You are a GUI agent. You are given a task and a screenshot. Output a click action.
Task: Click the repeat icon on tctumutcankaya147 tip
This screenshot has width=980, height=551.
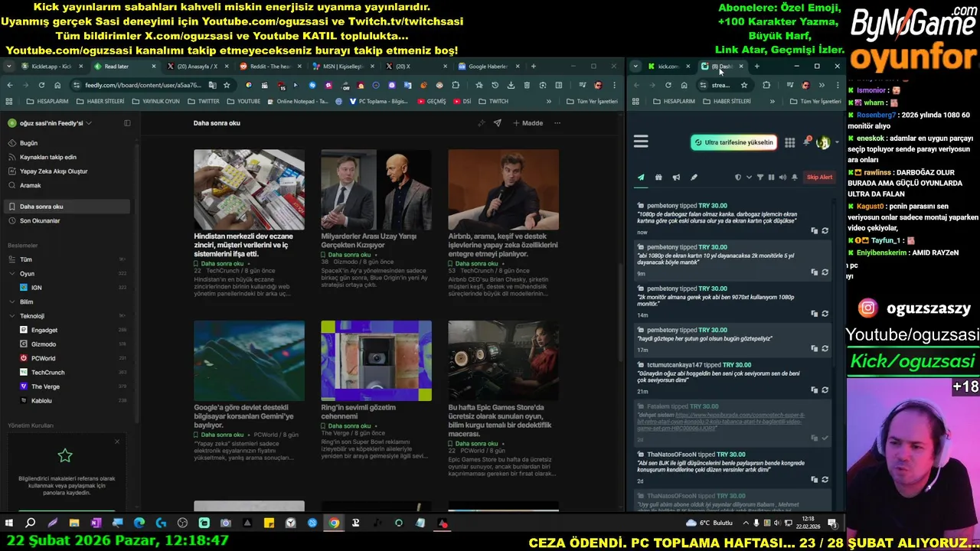click(x=825, y=390)
